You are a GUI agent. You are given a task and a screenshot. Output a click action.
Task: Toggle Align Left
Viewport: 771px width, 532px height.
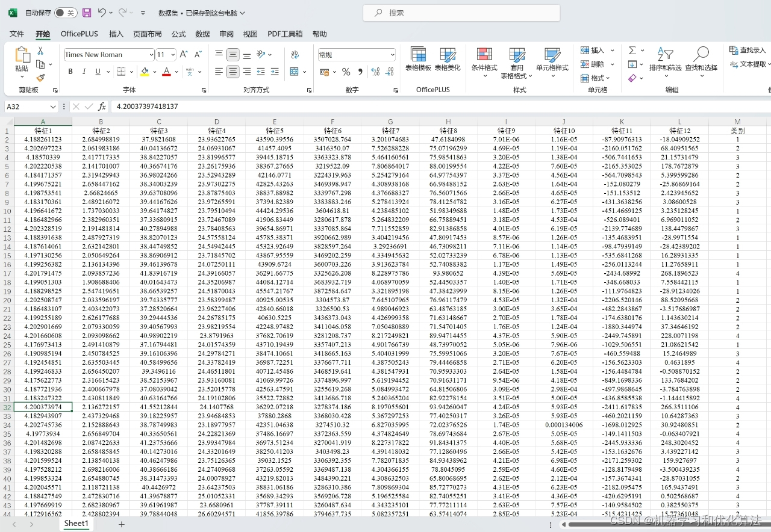click(219, 72)
